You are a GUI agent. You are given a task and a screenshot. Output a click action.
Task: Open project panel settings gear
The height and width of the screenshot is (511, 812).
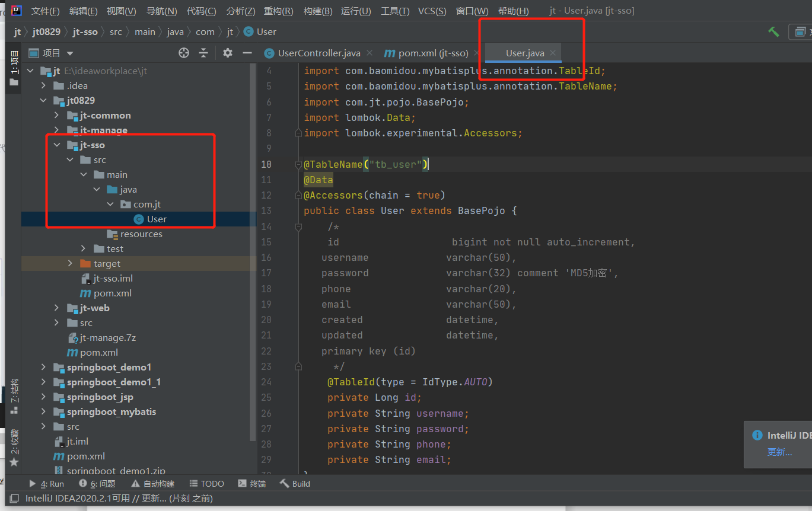[228, 53]
